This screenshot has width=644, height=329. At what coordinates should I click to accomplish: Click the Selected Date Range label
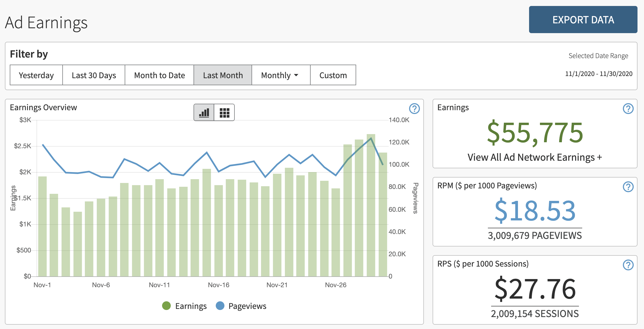598,56
